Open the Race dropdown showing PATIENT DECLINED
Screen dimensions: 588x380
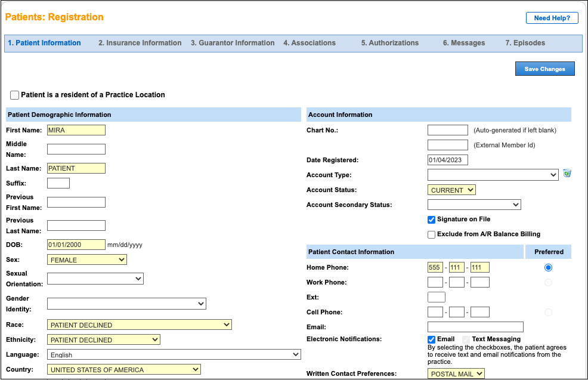tap(139, 324)
